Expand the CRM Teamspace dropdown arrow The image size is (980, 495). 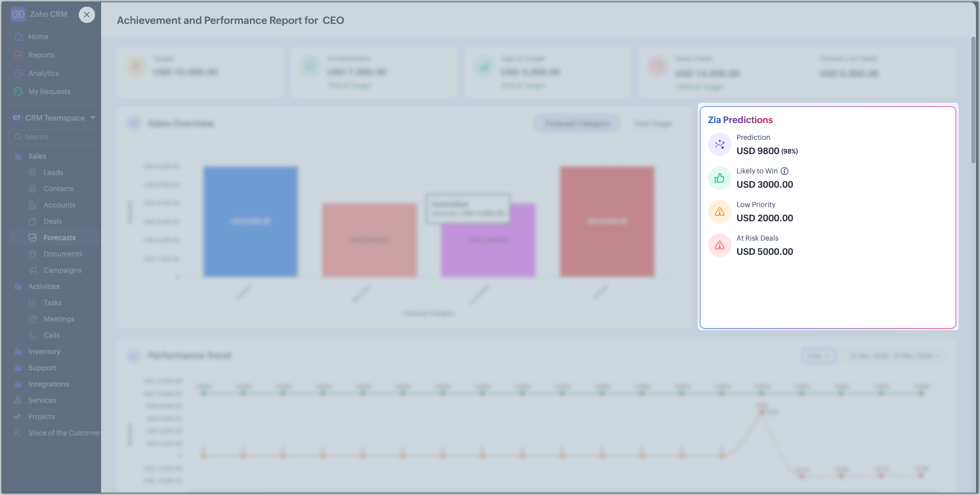click(x=93, y=118)
